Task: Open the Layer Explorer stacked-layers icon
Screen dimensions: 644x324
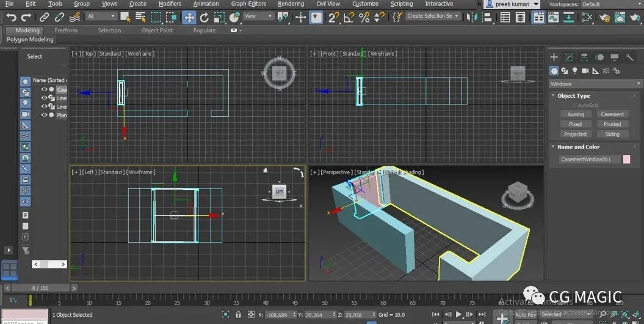Action: (x=520, y=17)
